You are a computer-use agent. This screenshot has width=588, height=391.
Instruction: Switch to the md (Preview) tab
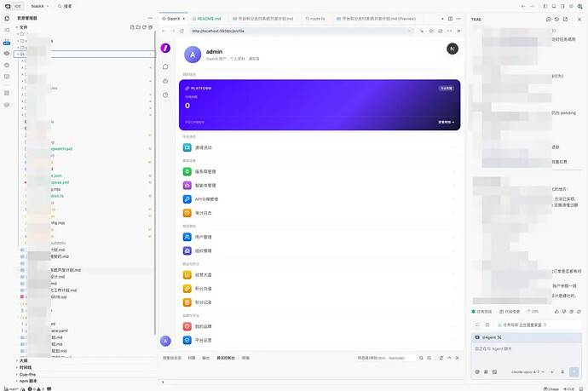(x=377, y=19)
